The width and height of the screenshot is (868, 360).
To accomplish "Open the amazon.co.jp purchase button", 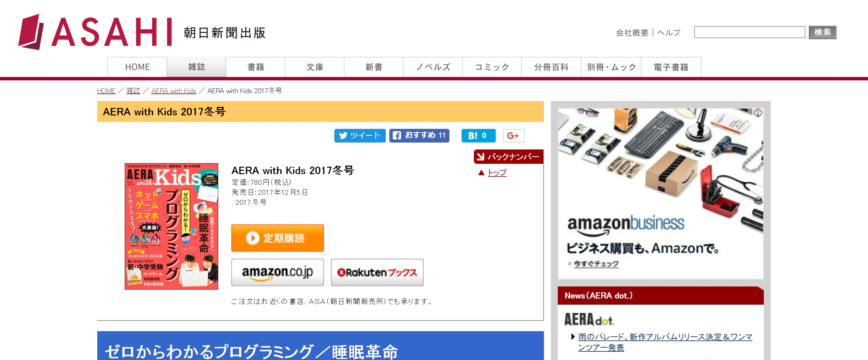I will point(278,272).
